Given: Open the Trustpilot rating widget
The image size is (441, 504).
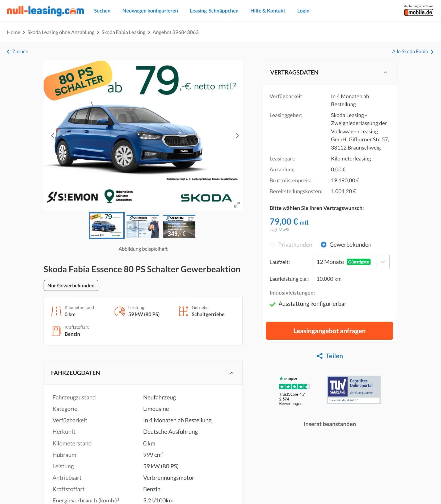Looking at the screenshot, I should point(294,391).
